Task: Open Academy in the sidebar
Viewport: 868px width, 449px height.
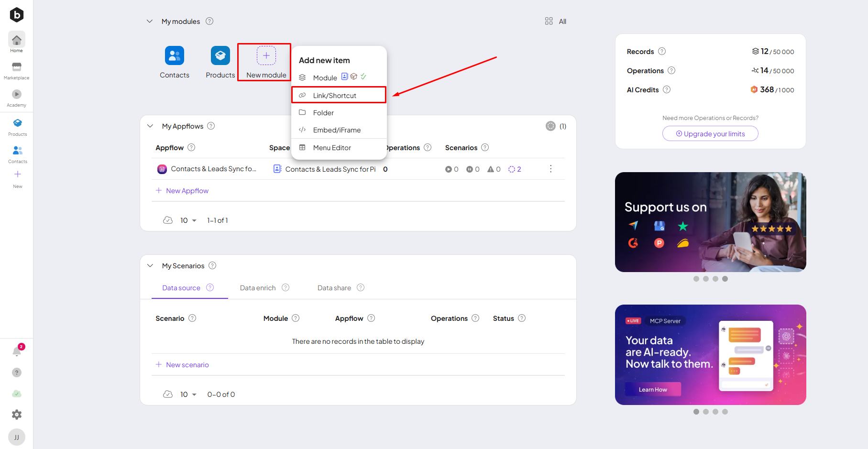Action: pyautogui.click(x=17, y=98)
